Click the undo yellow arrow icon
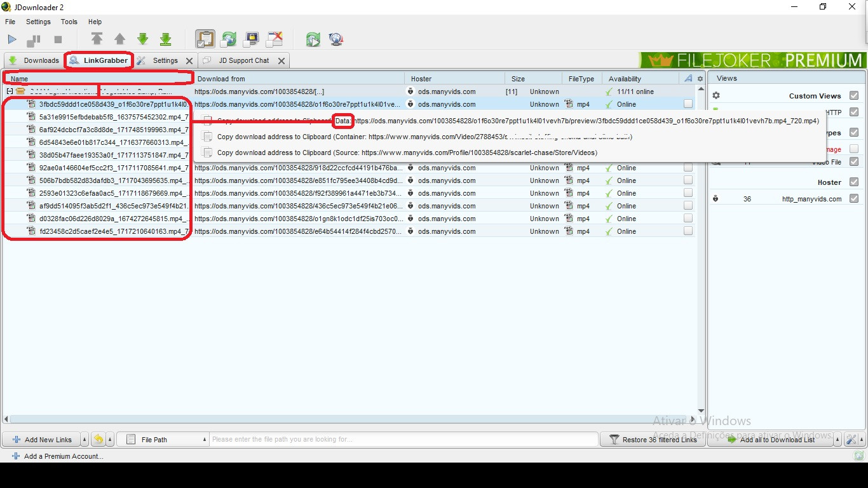This screenshot has width=868, height=488. pyautogui.click(x=98, y=439)
